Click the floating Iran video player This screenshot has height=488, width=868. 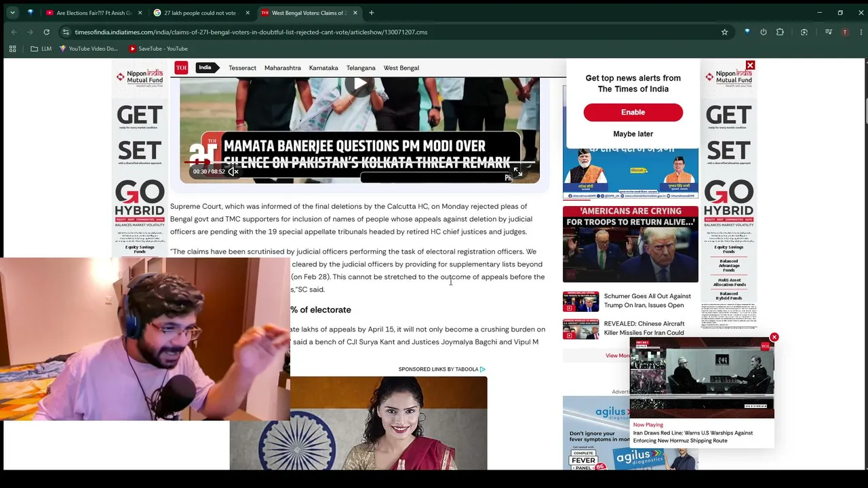tap(702, 378)
